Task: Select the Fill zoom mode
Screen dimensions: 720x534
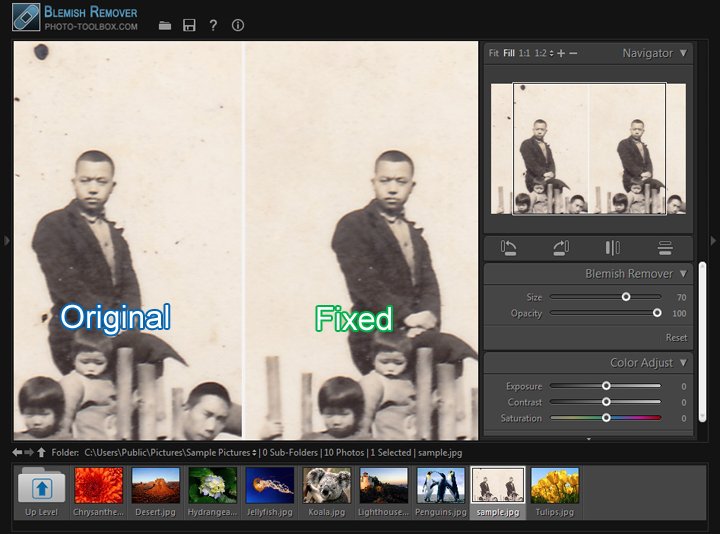Action: (x=509, y=53)
